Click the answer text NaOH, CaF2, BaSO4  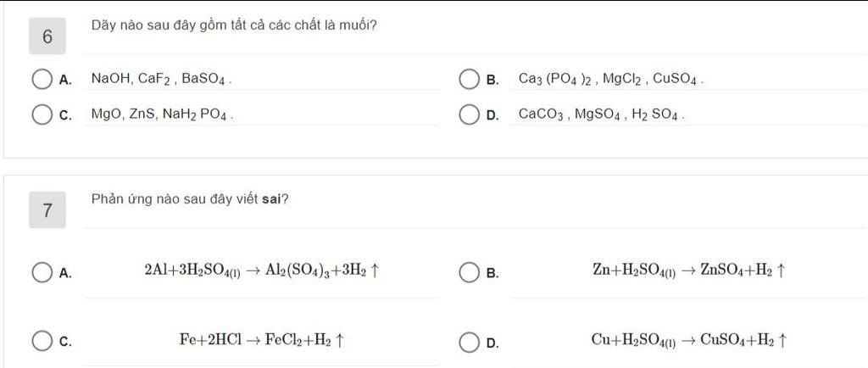click(x=162, y=79)
